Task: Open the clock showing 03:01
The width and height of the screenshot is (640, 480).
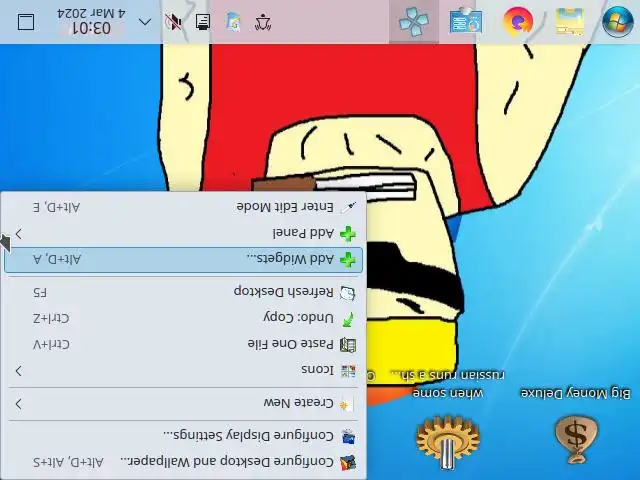Action: pos(91,21)
